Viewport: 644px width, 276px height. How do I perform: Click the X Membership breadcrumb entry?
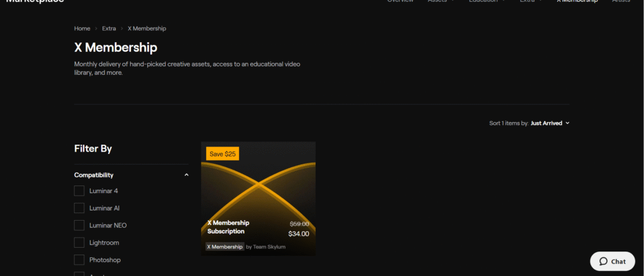click(x=147, y=28)
